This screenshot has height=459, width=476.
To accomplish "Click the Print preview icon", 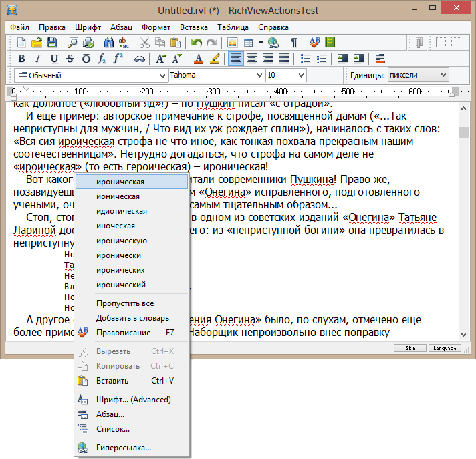I will click(x=73, y=43).
